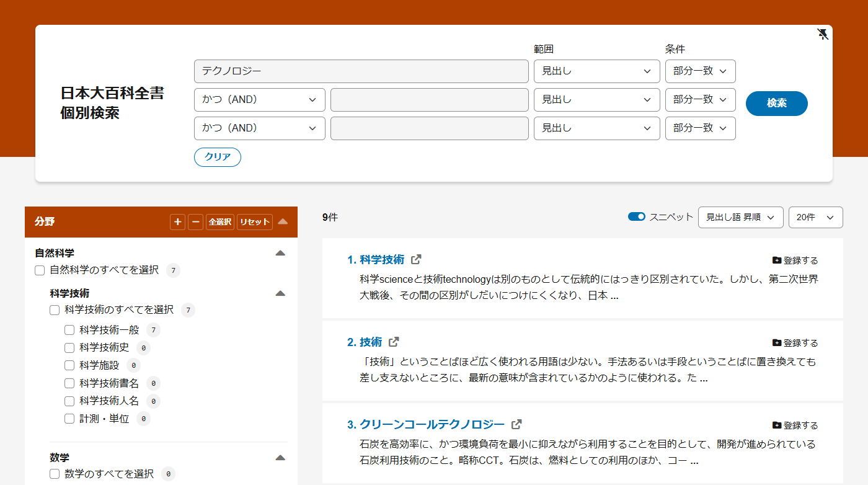Click the 条件 column label

click(x=675, y=49)
